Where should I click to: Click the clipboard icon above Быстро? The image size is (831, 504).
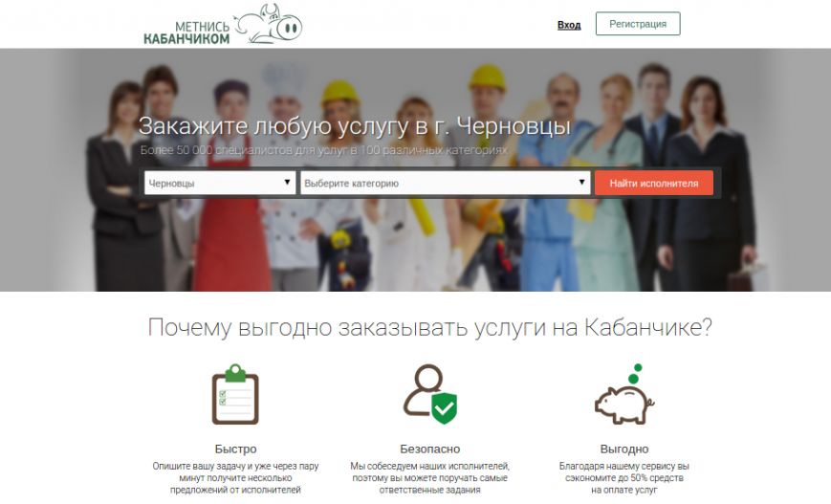tap(235, 394)
